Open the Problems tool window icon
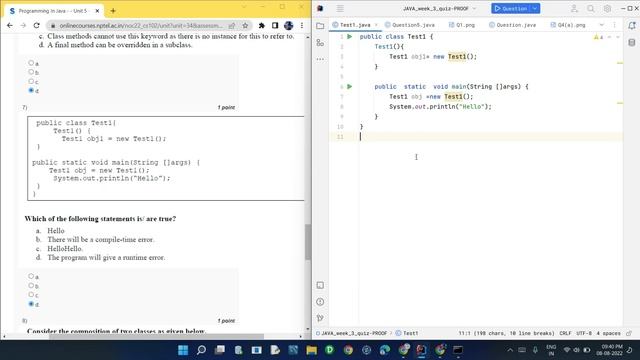This screenshot has width=640, height=360. coord(320,302)
